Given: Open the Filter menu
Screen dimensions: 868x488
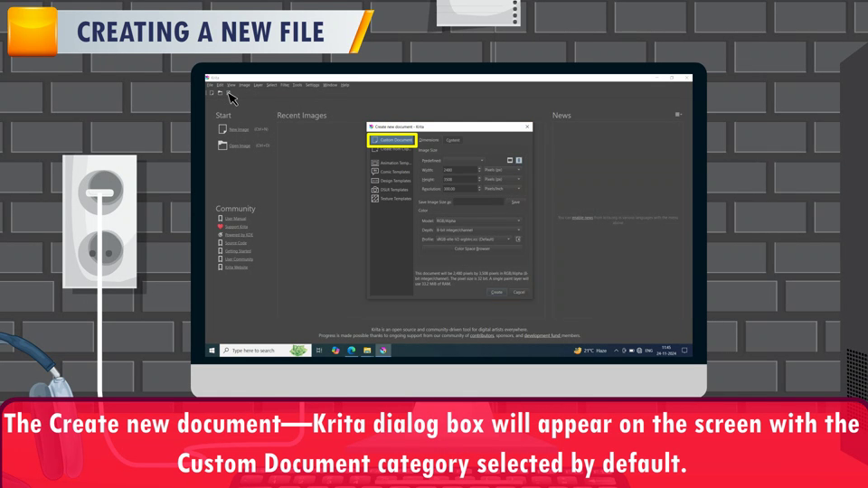Looking at the screenshot, I should [285, 85].
